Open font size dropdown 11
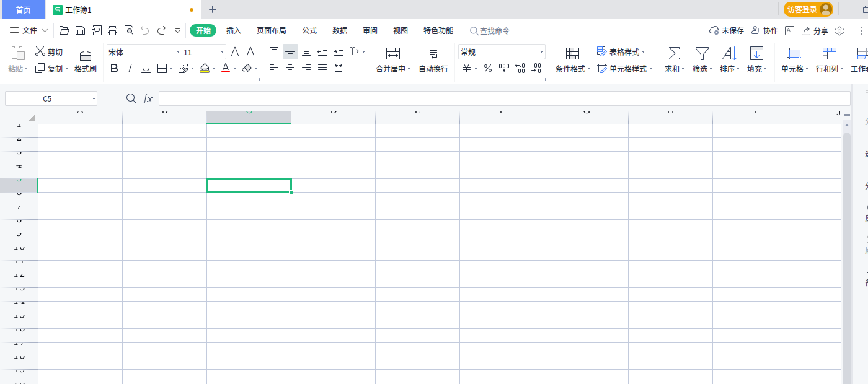Image resolution: width=868 pixels, height=384 pixels. 222,52
